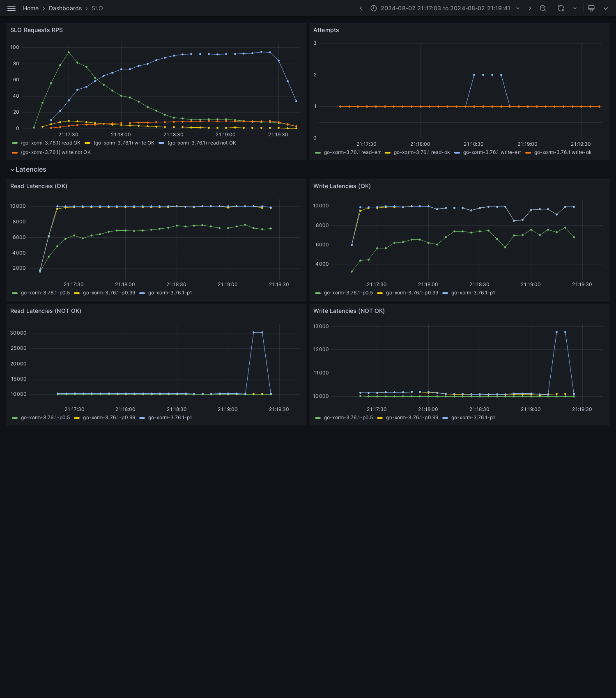Toggle p0.5 series in Read Latencies (OK)
The width and height of the screenshot is (616, 698).
pos(45,293)
